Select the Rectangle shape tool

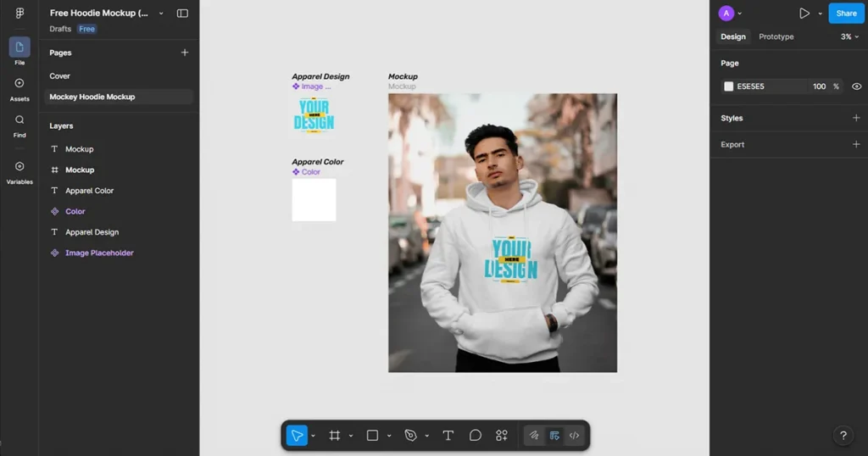(x=373, y=436)
